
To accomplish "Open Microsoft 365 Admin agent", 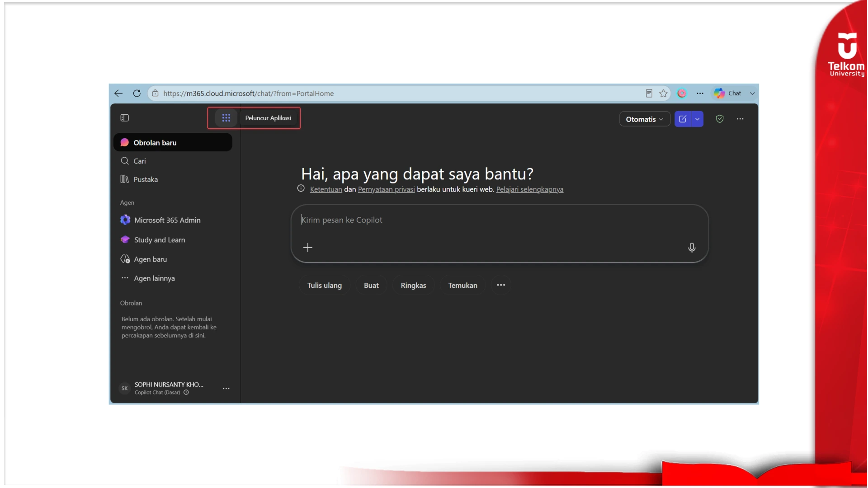I will click(173, 220).
